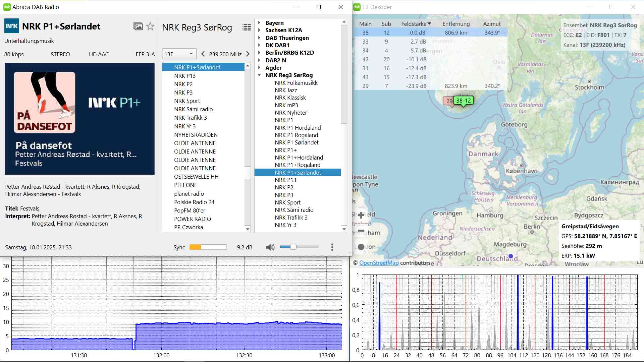Zoom in the map with plus icon

pyautogui.click(x=361, y=215)
